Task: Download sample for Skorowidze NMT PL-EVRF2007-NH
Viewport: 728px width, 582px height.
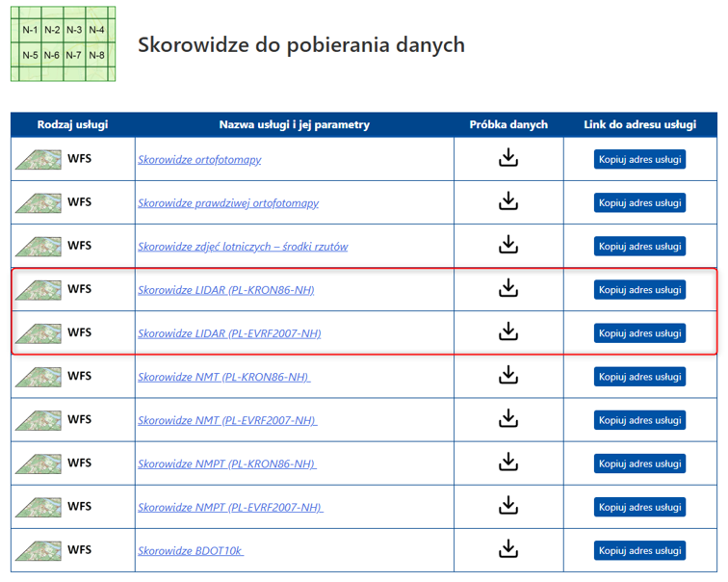Action: [x=508, y=418]
